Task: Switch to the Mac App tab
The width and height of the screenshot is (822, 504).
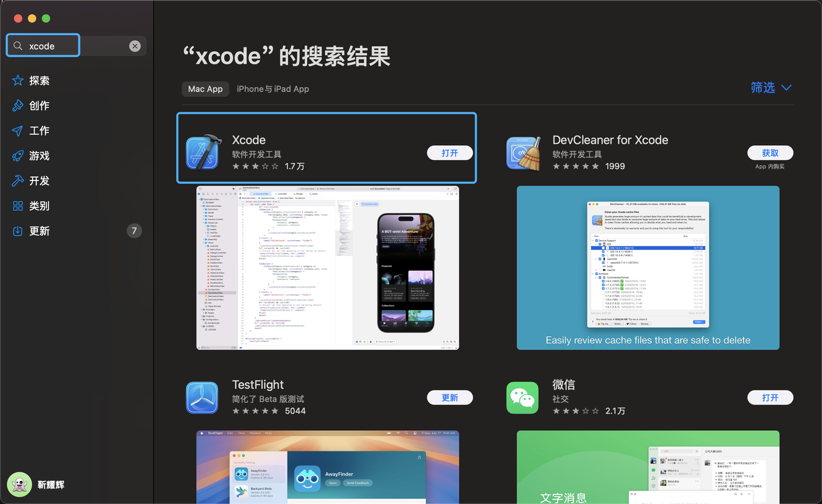Action: point(205,89)
